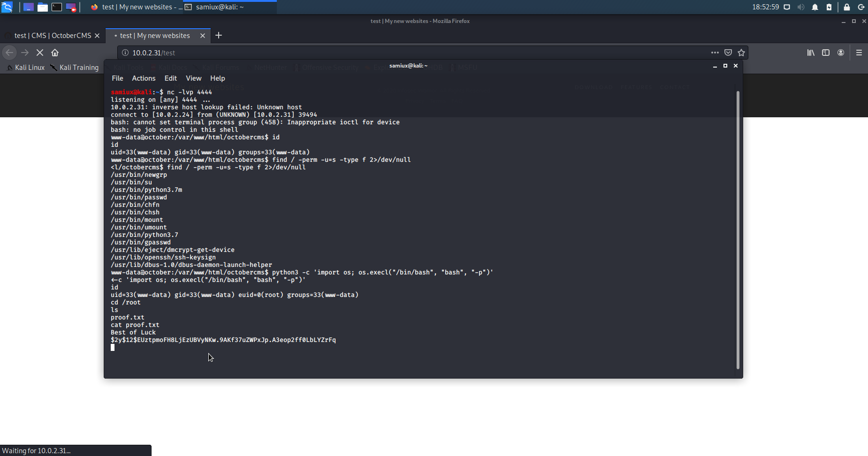The image size is (868, 456).
Task: Open the terminal File menu
Action: 117,78
